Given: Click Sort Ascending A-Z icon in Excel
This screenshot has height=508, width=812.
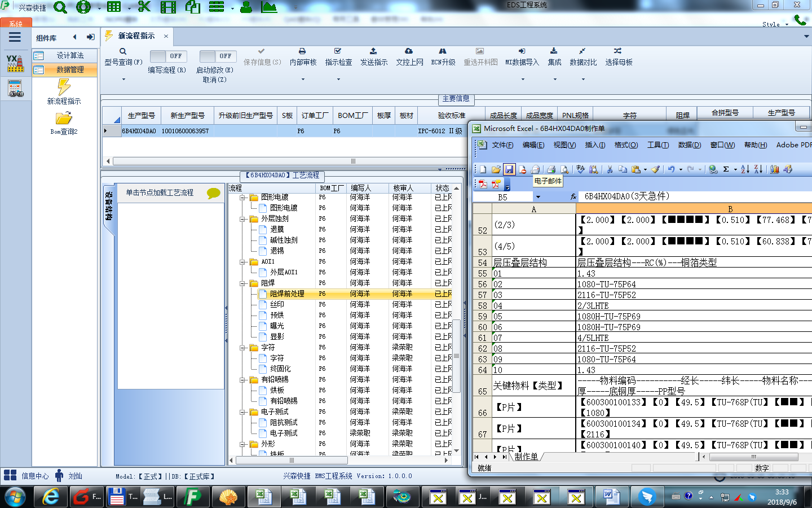Looking at the screenshot, I should point(745,169).
